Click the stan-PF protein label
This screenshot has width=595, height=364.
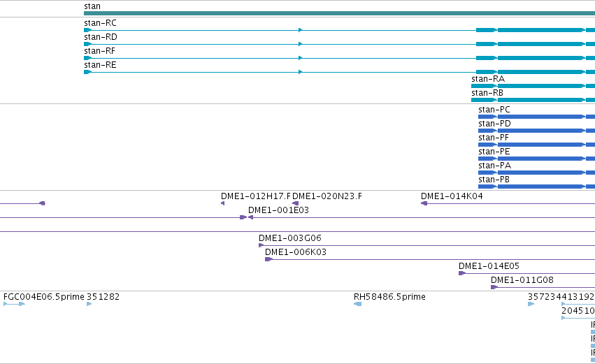(x=494, y=138)
